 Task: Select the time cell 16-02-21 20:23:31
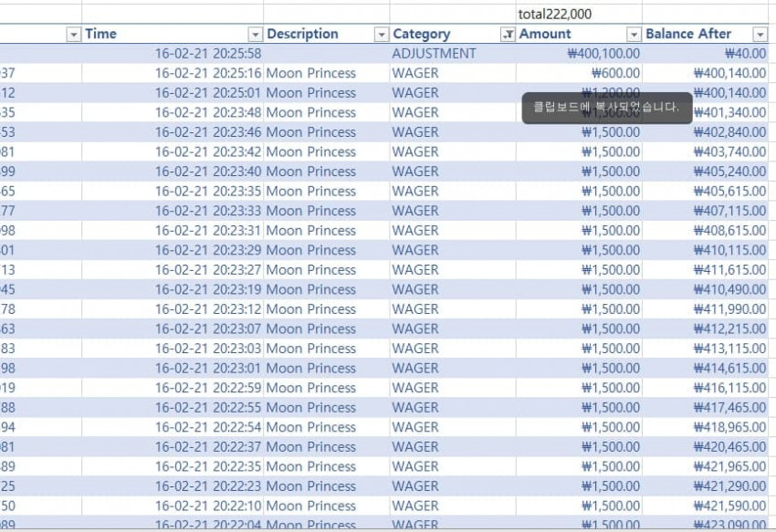pyautogui.click(x=173, y=231)
